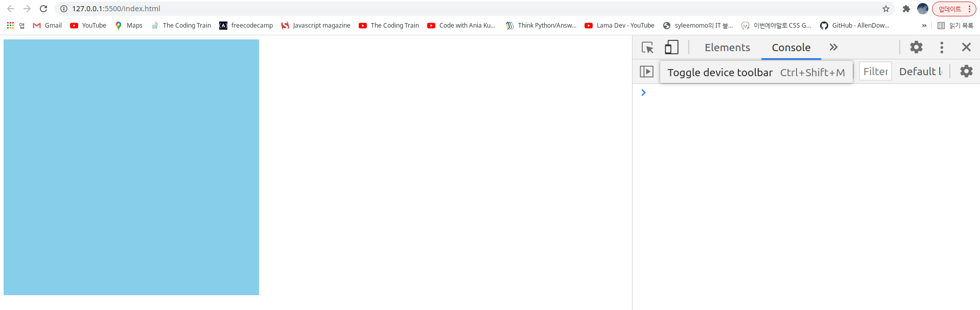Viewport: 980px width, 310px height.
Task: Open the apps grid shortcut in the bookmarks bar
Action: (15, 25)
